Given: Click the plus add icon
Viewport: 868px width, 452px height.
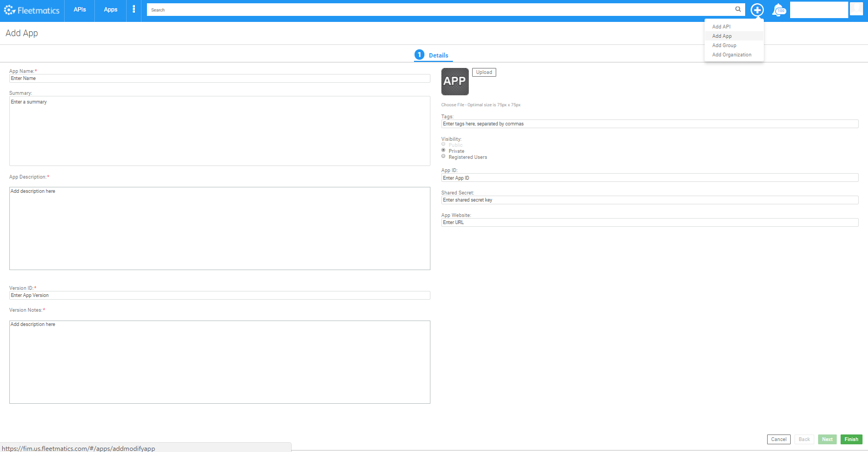Looking at the screenshot, I should 757,10.
